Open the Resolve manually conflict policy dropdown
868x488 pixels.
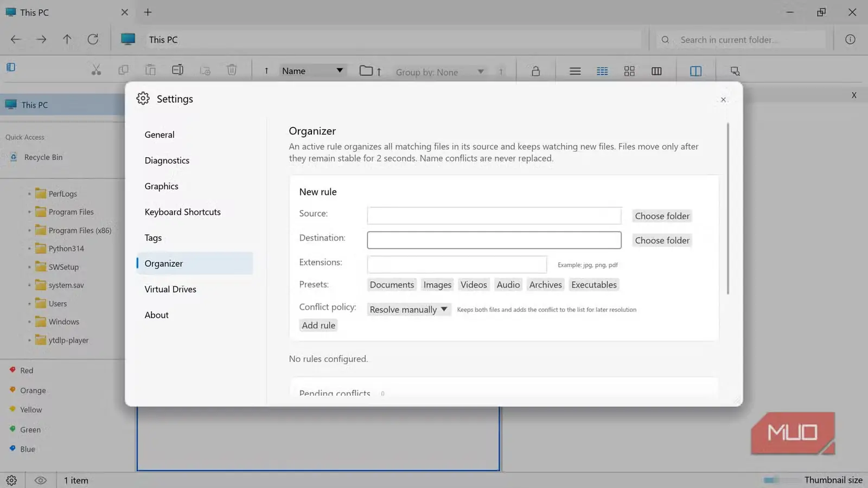tap(409, 310)
